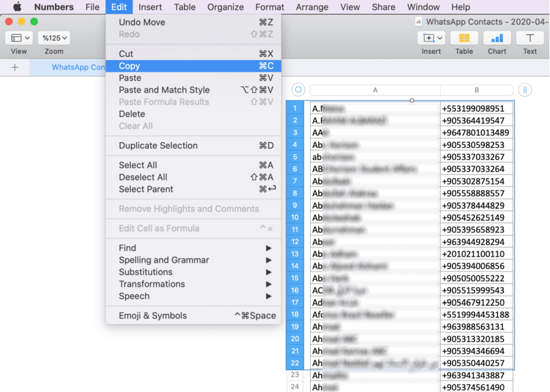The image size is (550, 392).
Task: Expand the Substitutions submenu
Action: coord(193,272)
